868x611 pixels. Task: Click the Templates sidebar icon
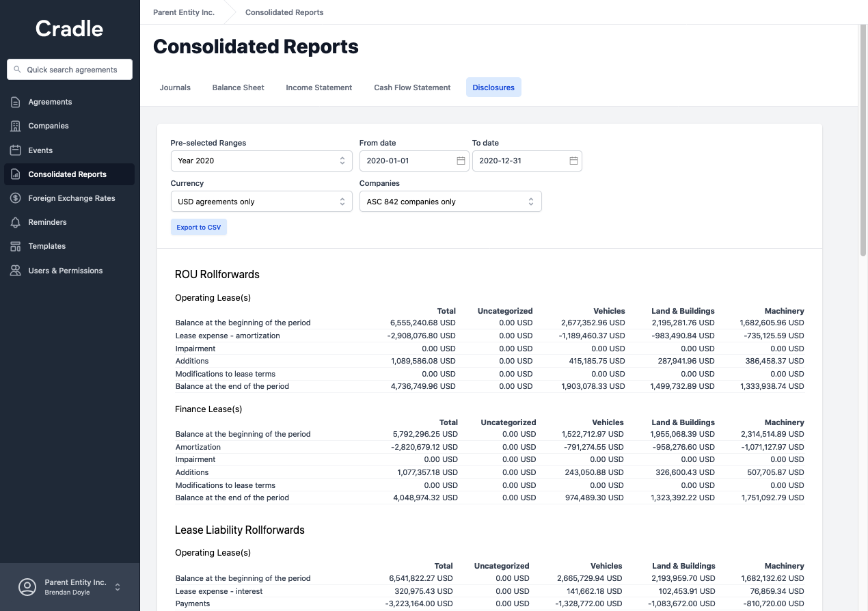click(x=15, y=245)
